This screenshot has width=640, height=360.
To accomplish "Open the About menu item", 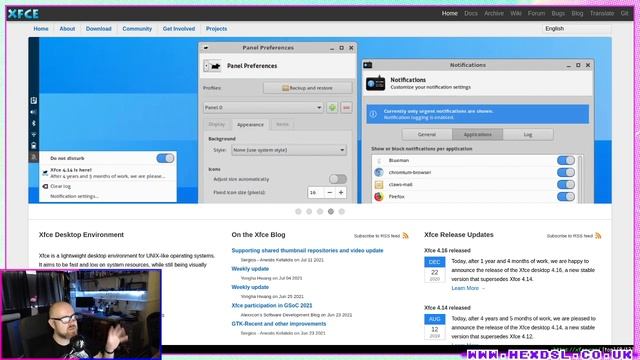I will [x=67, y=29].
